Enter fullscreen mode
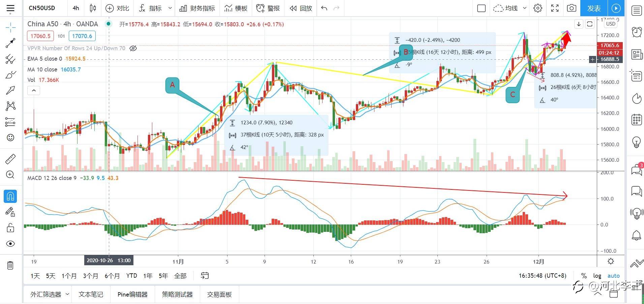The image size is (644, 304). (x=555, y=8)
